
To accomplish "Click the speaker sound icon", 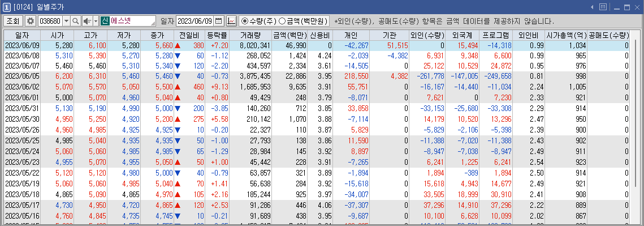I will point(87,20).
